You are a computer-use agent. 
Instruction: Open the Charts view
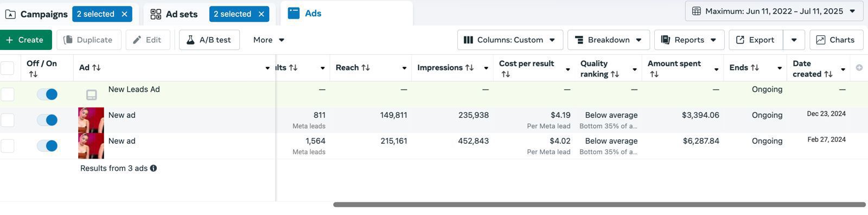click(836, 40)
